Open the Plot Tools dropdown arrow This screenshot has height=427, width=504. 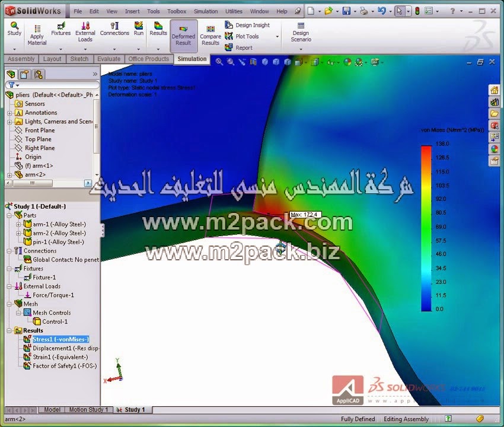click(x=277, y=37)
